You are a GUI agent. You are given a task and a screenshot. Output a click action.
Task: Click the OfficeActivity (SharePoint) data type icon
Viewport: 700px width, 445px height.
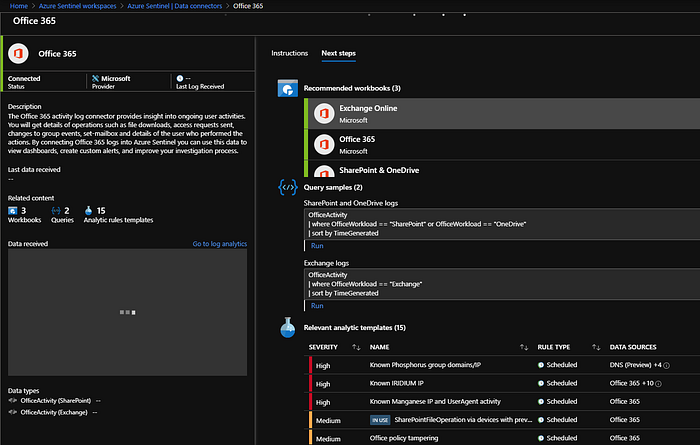click(x=12, y=401)
